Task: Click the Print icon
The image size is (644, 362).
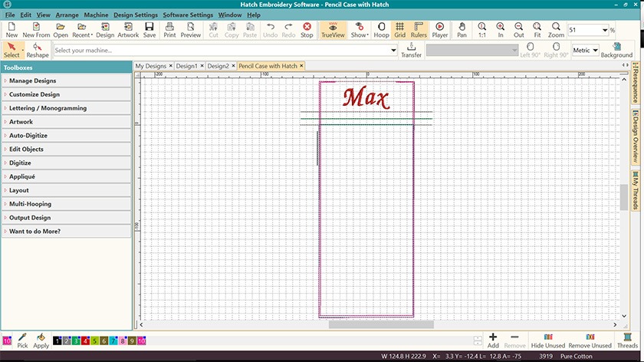Action: [169, 30]
